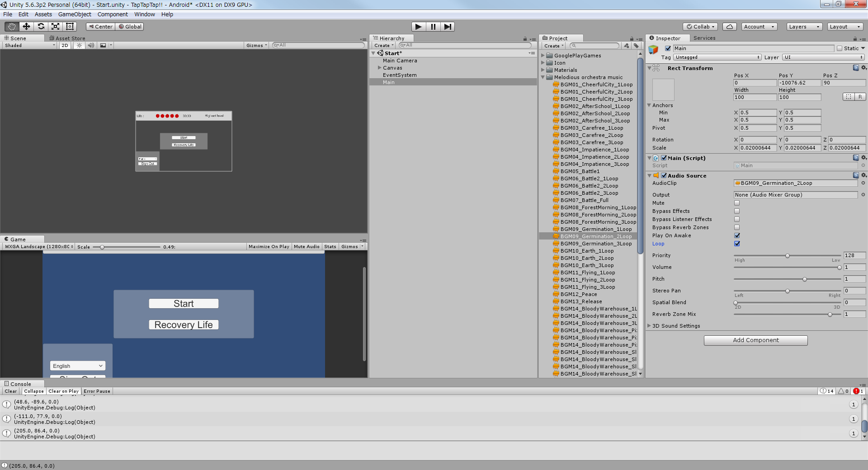The height and width of the screenshot is (470, 868).
Task: Select the Rotate tool
Action: 41,27
